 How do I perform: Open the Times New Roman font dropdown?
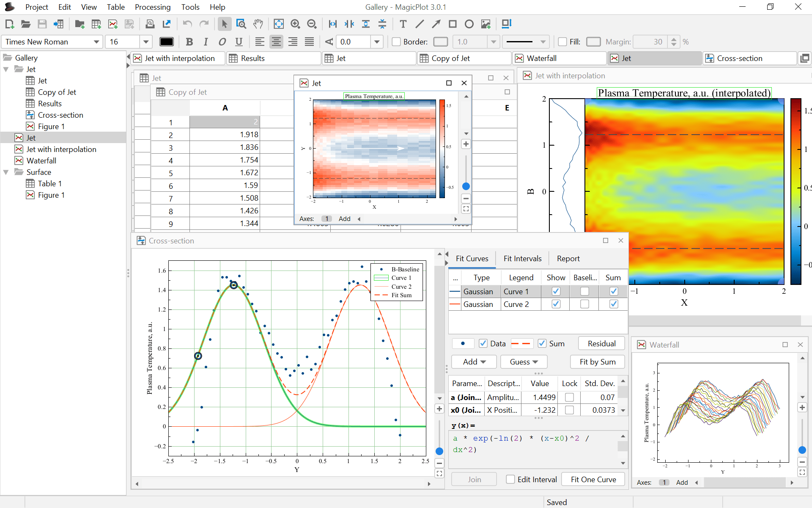pyautogui.click(x=96, y=41)
